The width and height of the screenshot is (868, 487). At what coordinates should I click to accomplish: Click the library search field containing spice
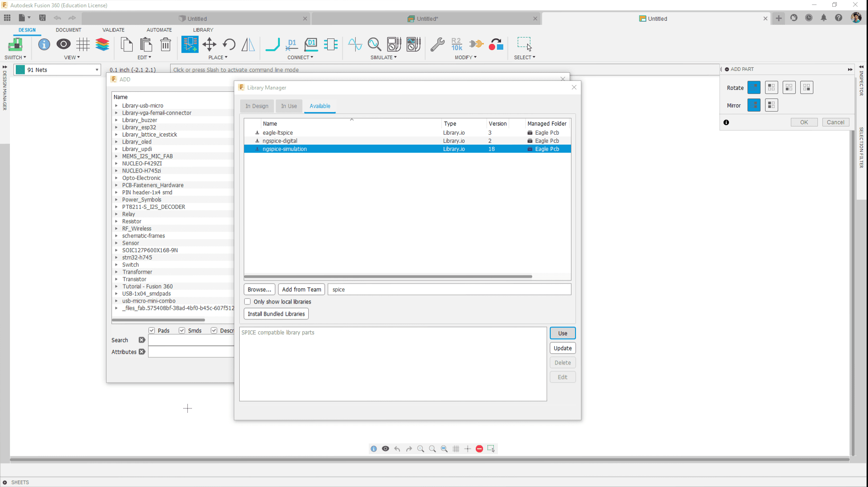click(449, 289)
